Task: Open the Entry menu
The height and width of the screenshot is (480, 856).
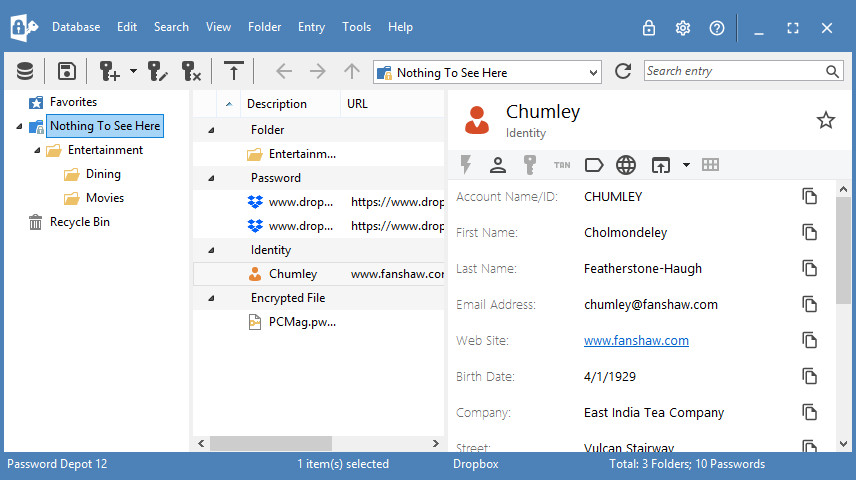Action: (311, 27)
